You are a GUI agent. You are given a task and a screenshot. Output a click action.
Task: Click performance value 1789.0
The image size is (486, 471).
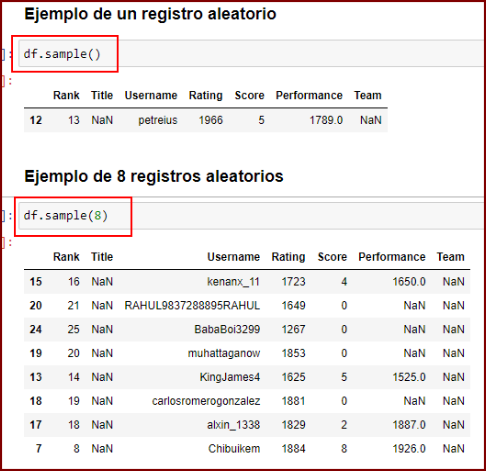(x=326, y=120)
